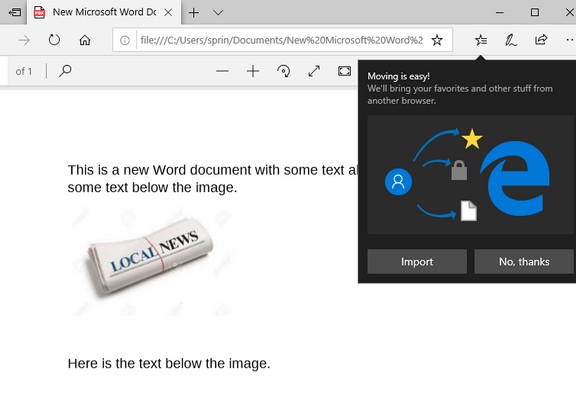The width and height of the screenshot is (576, 394).
Task: Go forward with the arrow button
Action: 24,40
